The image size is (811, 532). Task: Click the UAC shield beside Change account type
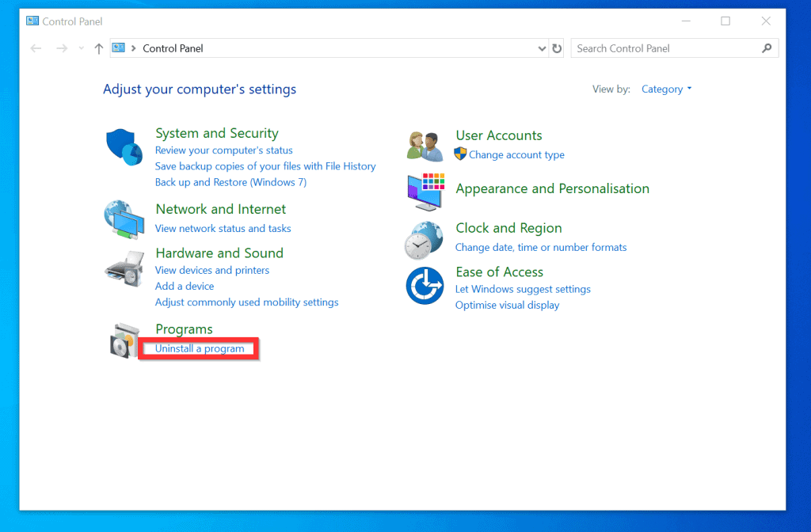click(x=460, y=154)
